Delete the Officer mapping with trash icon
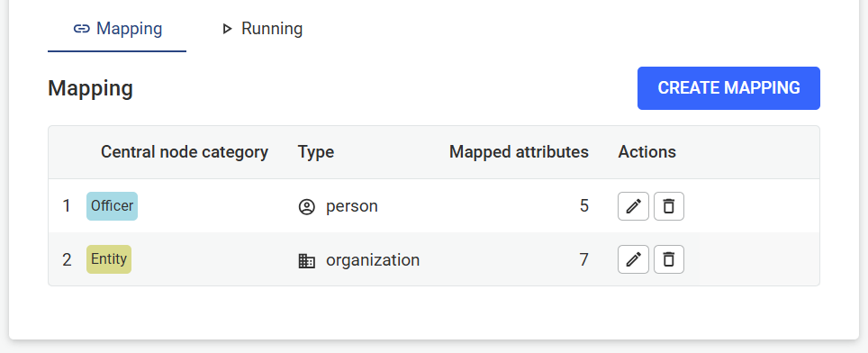 tap(669, 206)
